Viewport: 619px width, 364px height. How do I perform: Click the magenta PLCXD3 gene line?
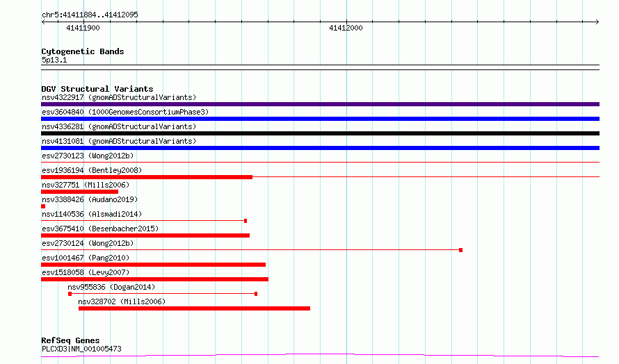coord(320,356)
